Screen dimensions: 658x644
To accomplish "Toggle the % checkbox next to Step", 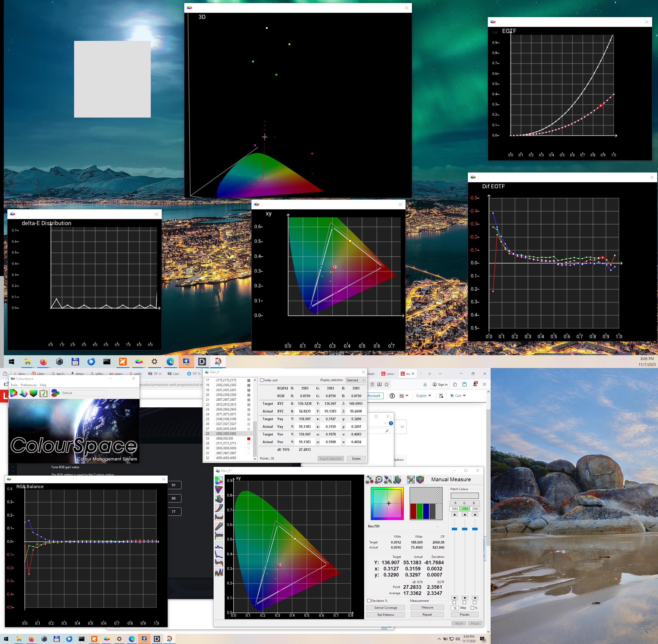I will pos(472,608).
